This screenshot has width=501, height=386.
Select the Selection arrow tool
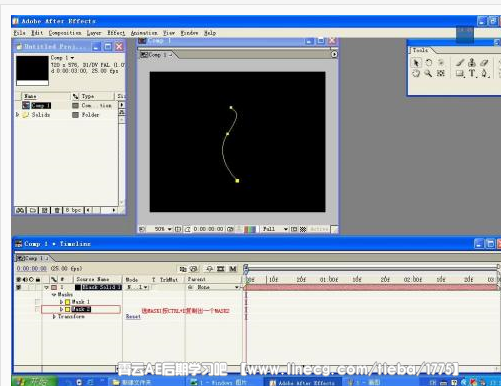pyautogui.click(x=416, y=63)
